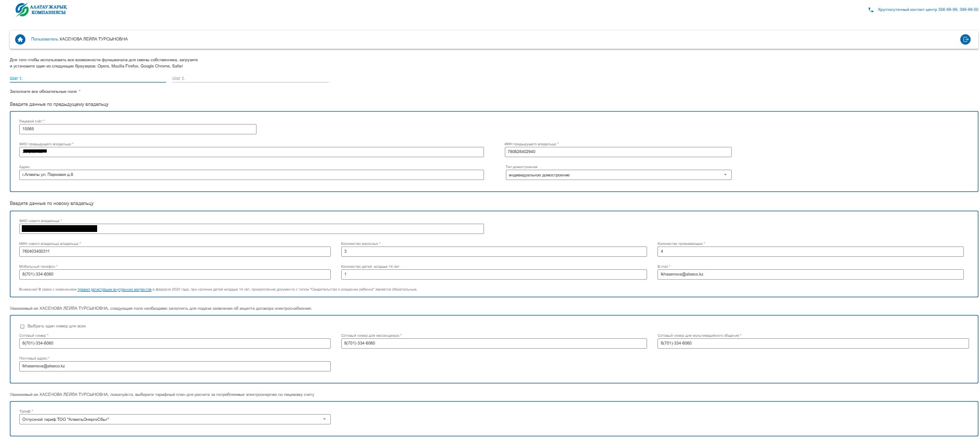Click the 'Количество проживающих' field
980x440 pixels.
(810, 252)
